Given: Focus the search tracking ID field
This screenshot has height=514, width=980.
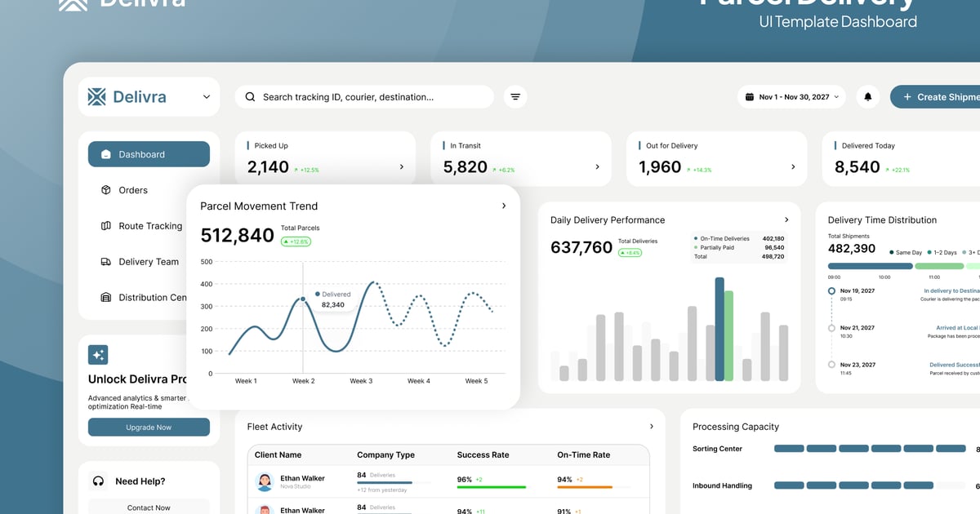Looking at the screenshot, I should pyautogui.click(x=364, y=97).
